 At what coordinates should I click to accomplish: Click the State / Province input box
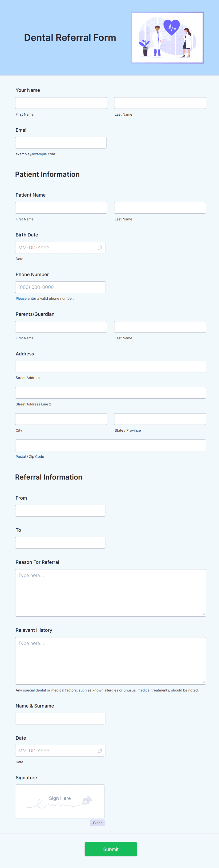click(x=160, y=419)
